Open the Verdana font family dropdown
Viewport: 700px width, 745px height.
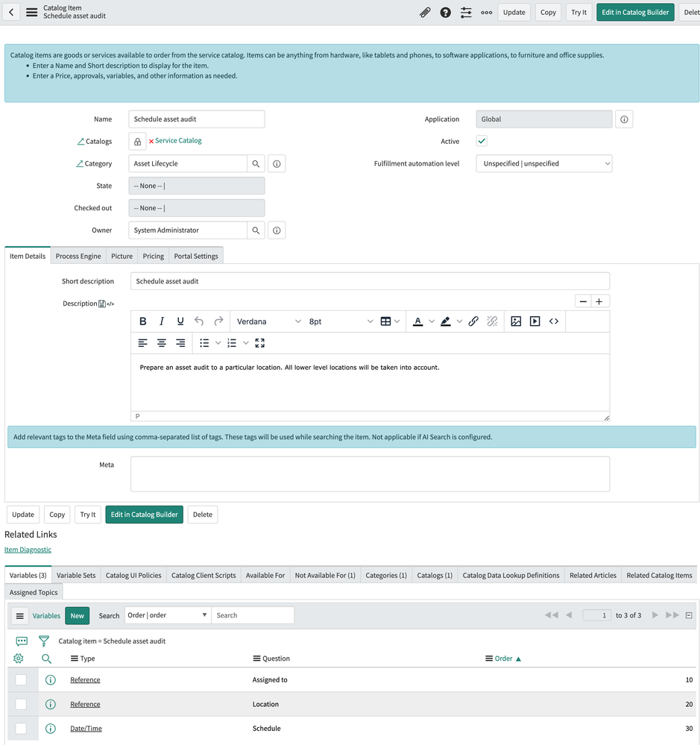click(x=269, y=321)
